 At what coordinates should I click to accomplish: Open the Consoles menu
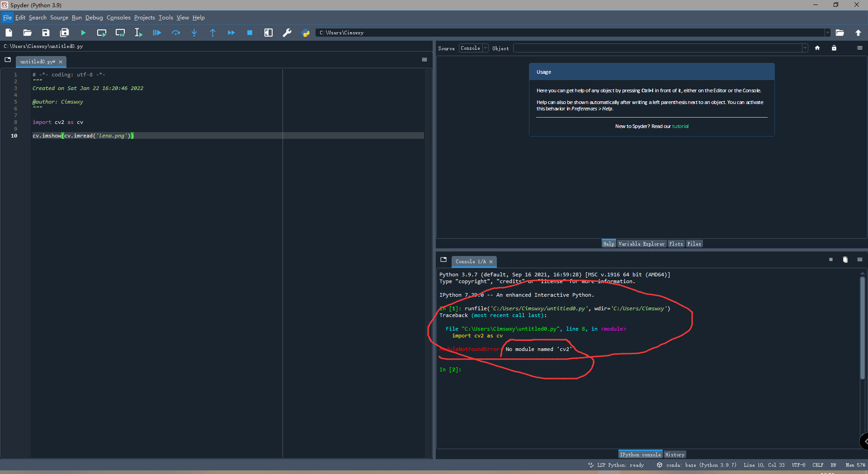118,18
